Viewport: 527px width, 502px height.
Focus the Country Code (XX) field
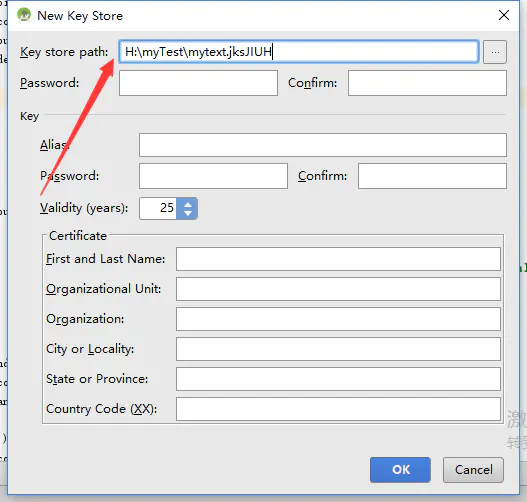pos(338,409)
